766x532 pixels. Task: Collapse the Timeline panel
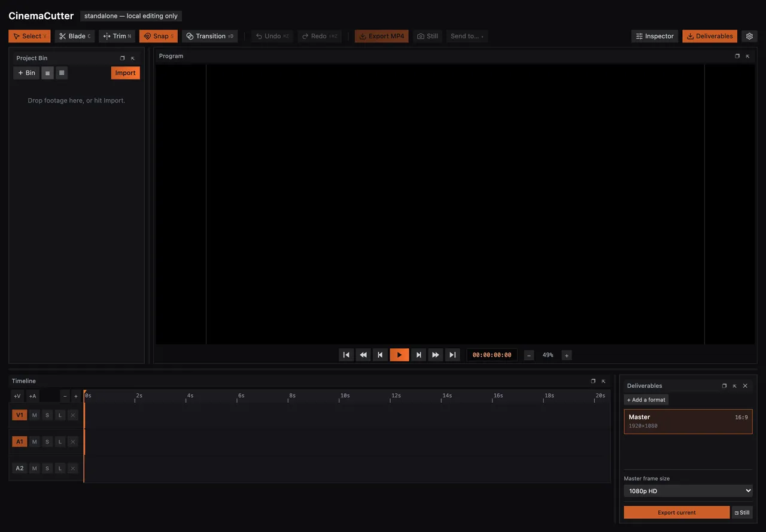(x=603, y=381)
